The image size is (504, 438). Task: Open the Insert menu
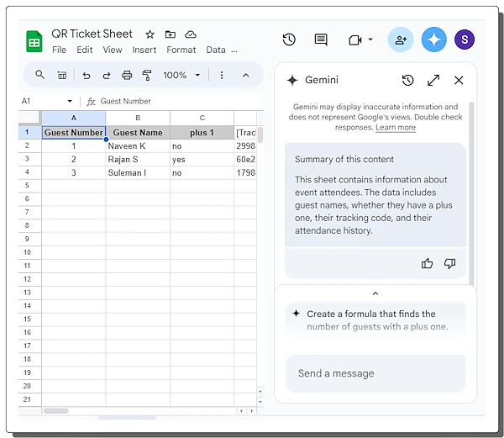144,50
